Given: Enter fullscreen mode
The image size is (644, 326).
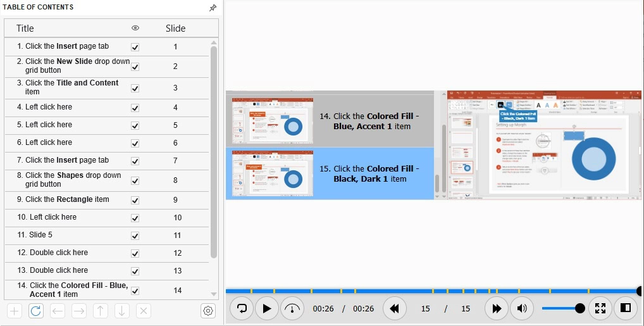Looking at the screenshot, I should [600, 308].
